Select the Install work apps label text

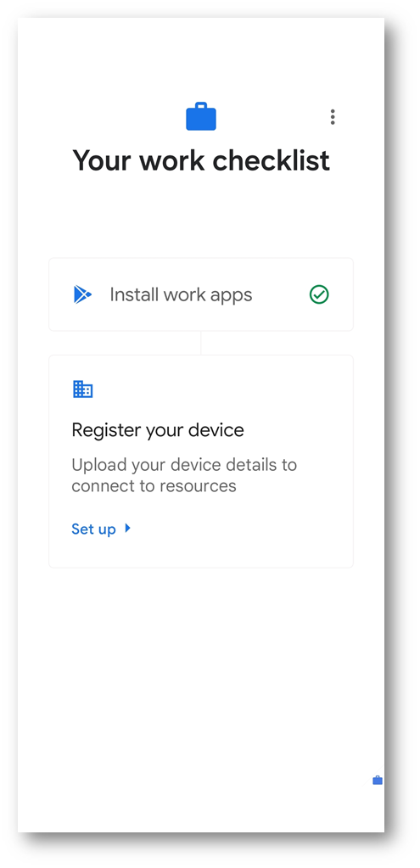(x=181, y=295)
